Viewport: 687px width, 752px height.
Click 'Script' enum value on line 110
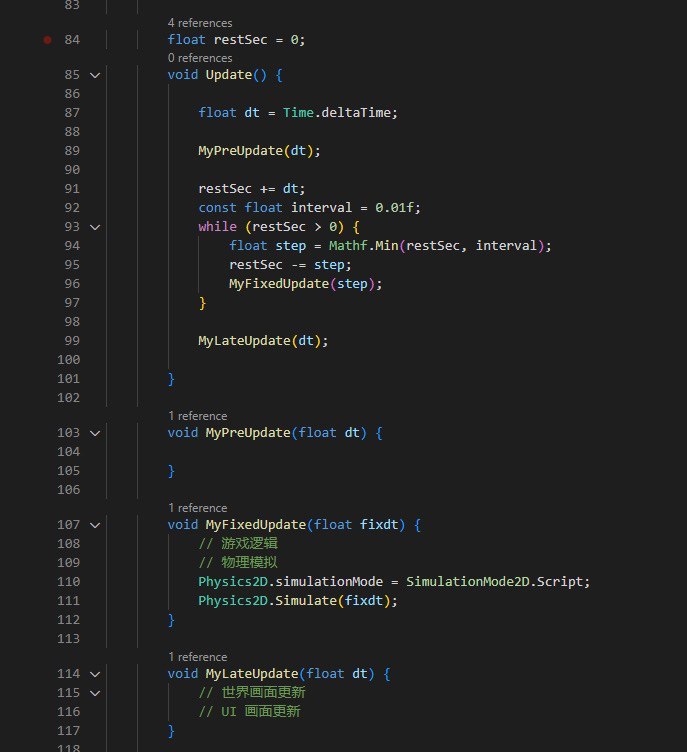coord(559,582)
